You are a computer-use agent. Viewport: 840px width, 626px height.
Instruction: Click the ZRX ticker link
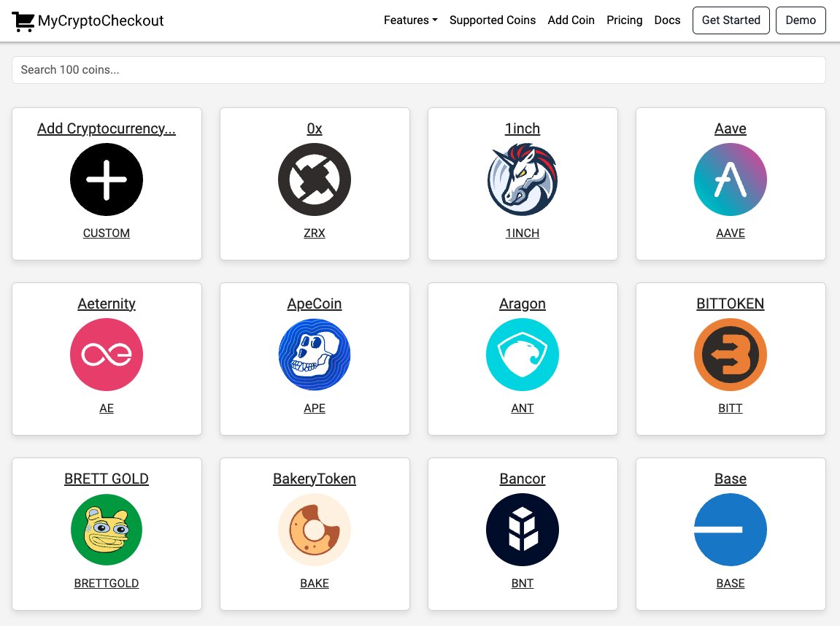[315, 233]
